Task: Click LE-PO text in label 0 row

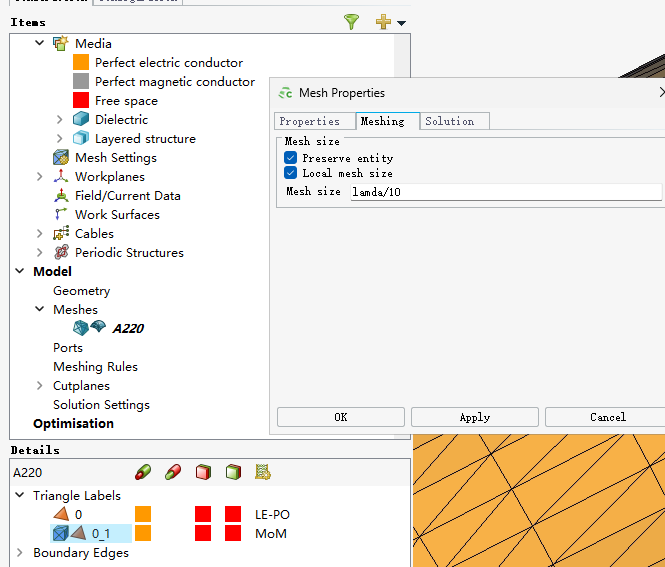Action: coord(272,514)
